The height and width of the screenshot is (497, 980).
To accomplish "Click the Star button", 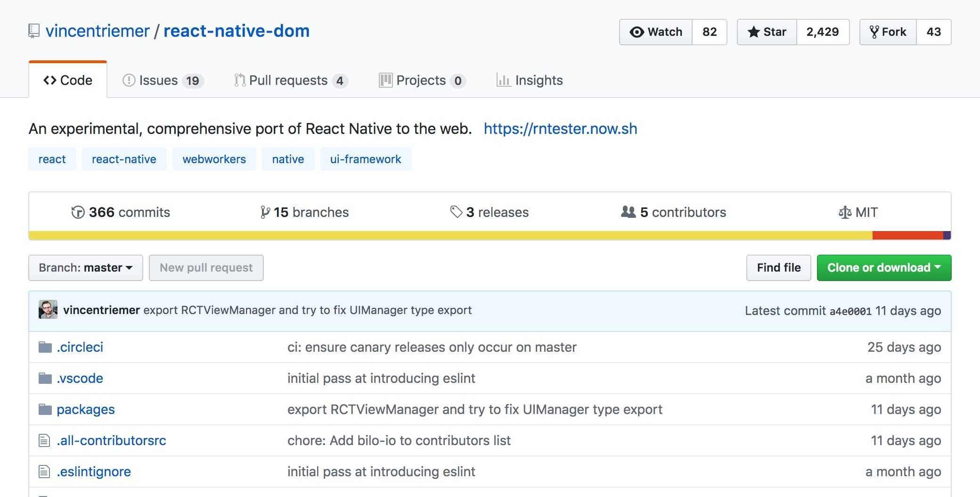I will pos(767,32).
